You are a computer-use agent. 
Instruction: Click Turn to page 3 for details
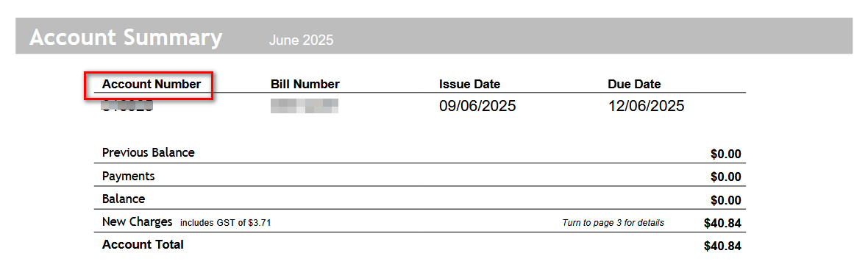tap(613, 223)
